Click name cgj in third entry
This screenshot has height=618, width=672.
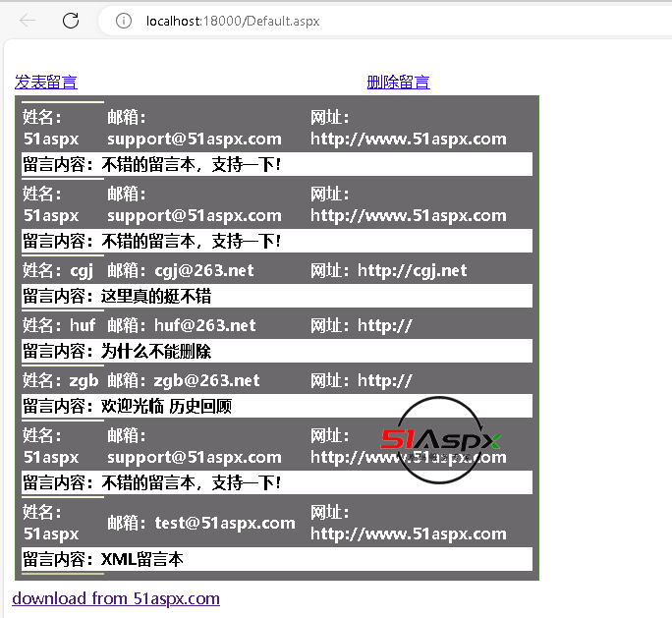coord(82,270)
